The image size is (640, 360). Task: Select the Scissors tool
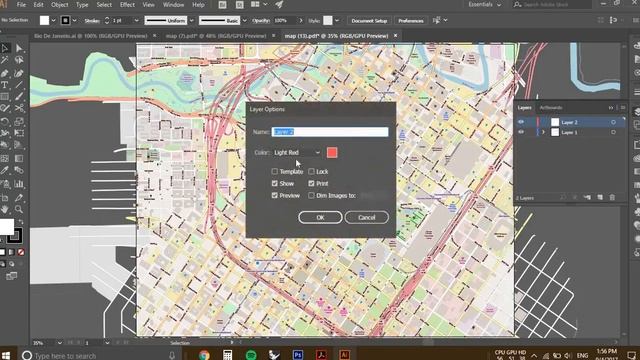click(x=19, y=108)
